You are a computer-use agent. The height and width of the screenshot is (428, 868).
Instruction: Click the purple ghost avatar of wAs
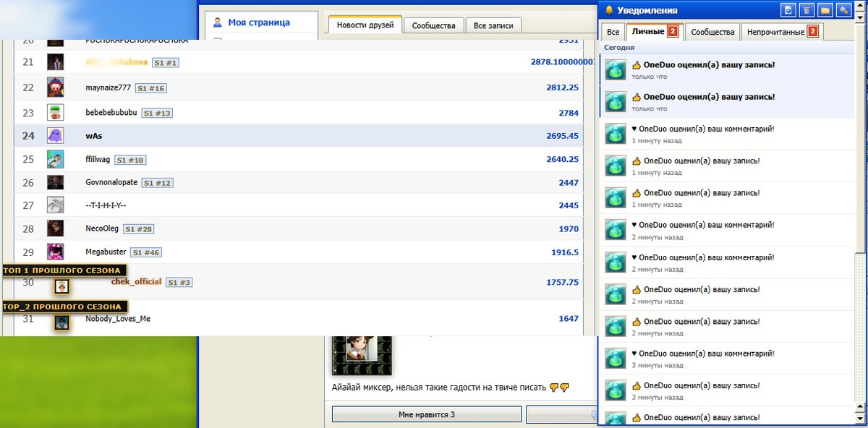click(x=56, y=135)
